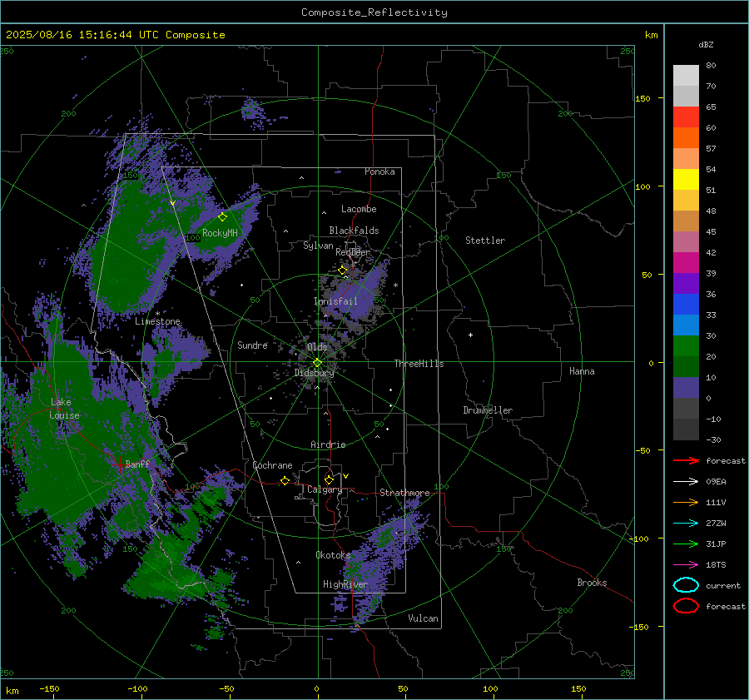Select the orange 57-60 dBZ color swatch
The height and width of the screenshot is (700, 749).
pos(686,137)
